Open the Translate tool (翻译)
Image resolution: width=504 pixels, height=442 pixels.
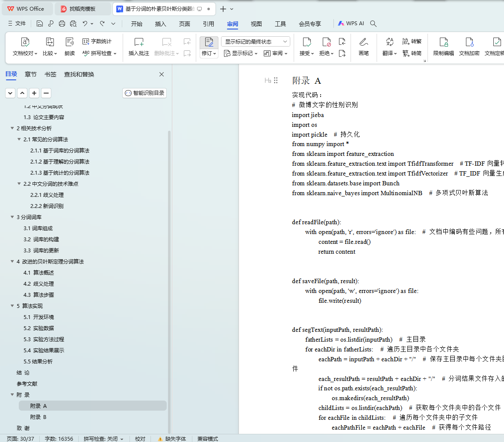(389, 47)
